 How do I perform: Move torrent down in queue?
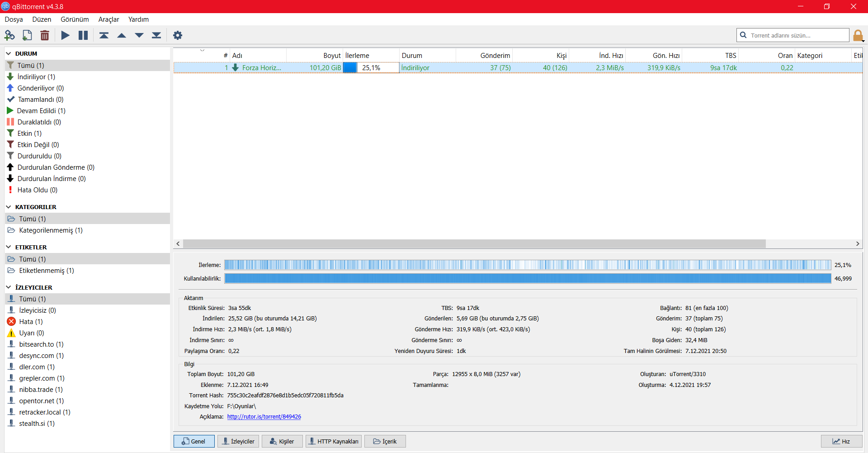(139, 35)
